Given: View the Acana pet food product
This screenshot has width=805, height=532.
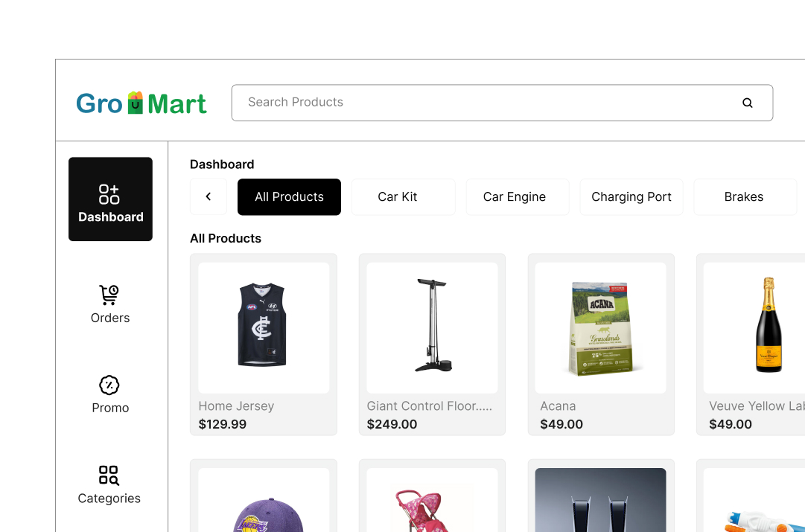Looking at the screenshot, I should [x=601, y=344].
